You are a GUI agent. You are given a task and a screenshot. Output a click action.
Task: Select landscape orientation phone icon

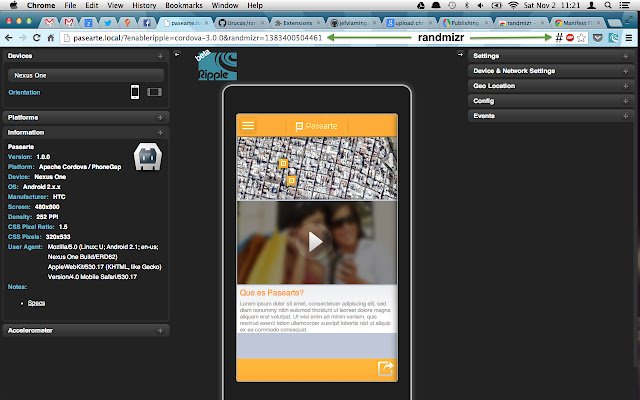click(x=154, y=92)
